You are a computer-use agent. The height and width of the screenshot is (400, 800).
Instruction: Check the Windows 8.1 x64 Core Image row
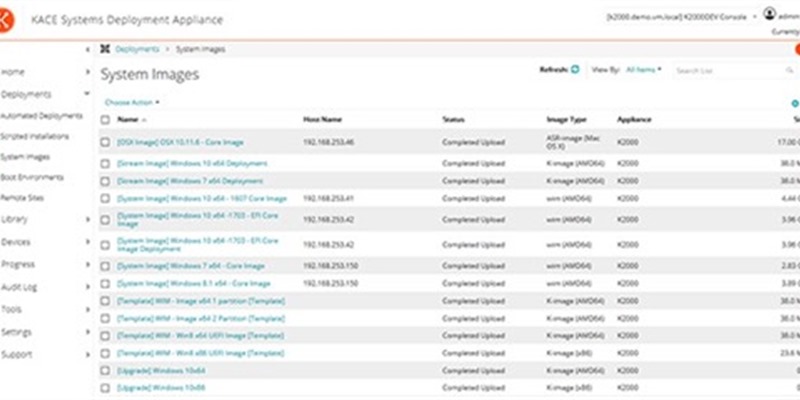tap(105, 284)
